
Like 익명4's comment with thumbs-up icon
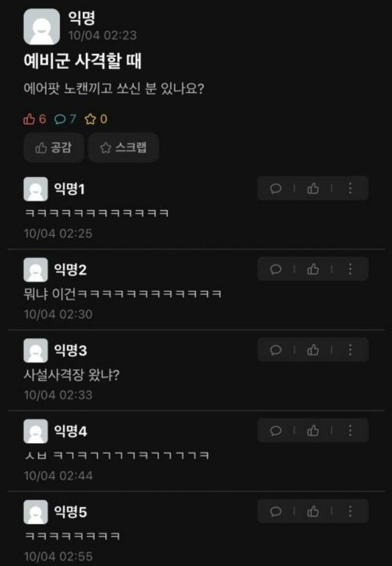pos(313,431)
